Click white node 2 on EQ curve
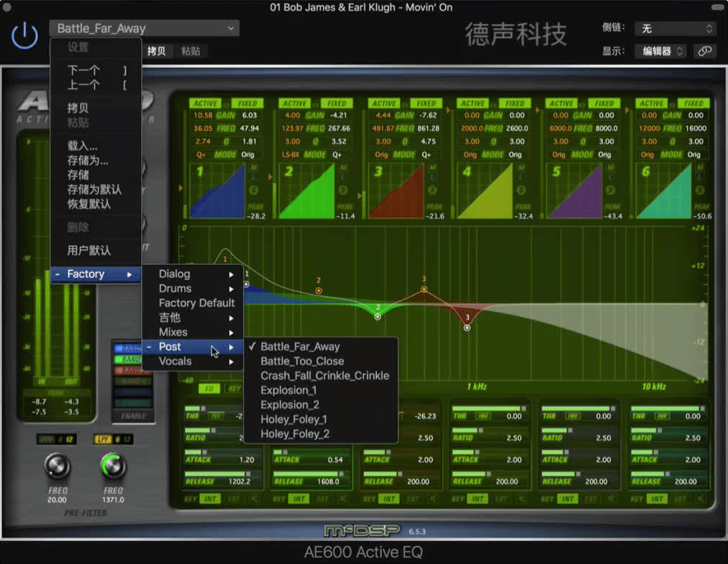 tap(377, 317)
